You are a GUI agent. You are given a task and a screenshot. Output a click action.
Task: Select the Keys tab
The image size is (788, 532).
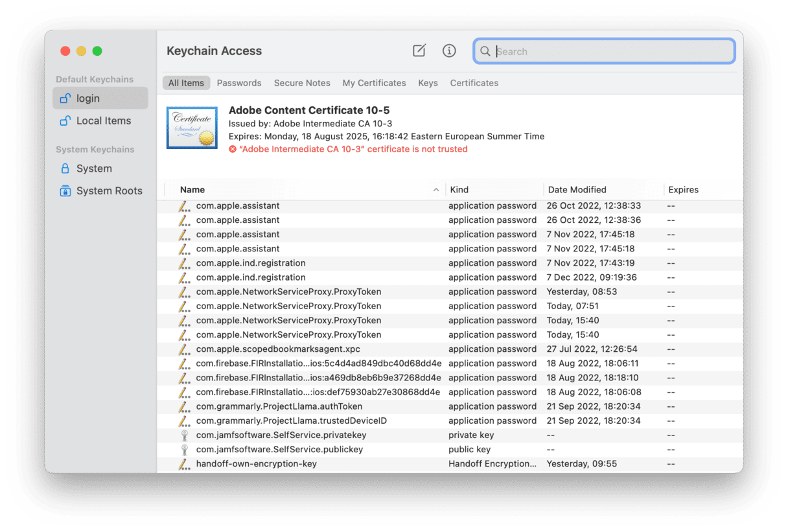click(x=428, y=83)
